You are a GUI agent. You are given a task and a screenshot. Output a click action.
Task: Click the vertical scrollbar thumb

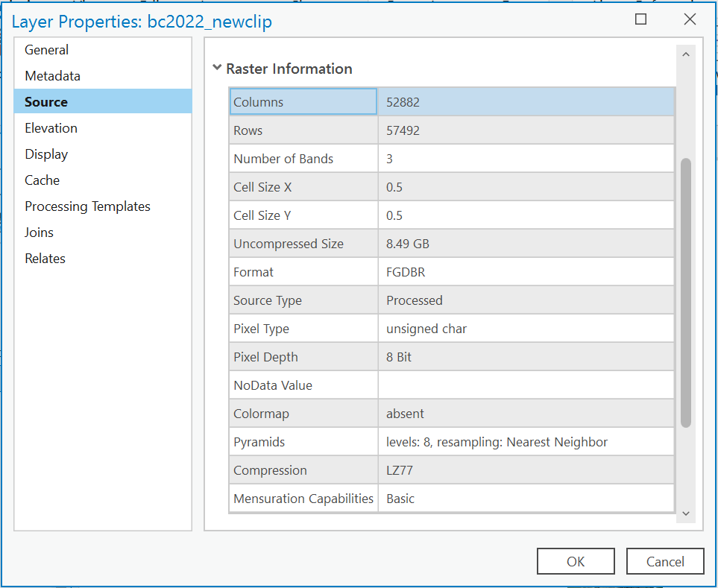686,292
